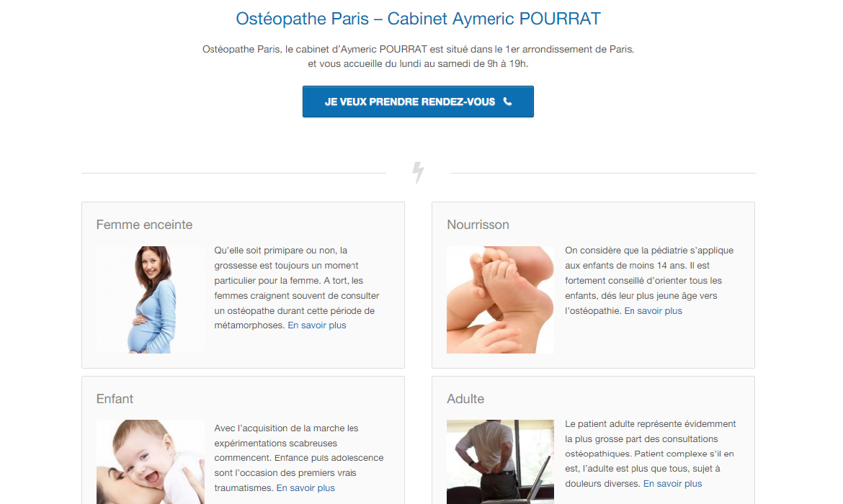Click the intro text about 1er arrondissement
843x504 pixels.
pyautogui.click(x=419, y=56)
